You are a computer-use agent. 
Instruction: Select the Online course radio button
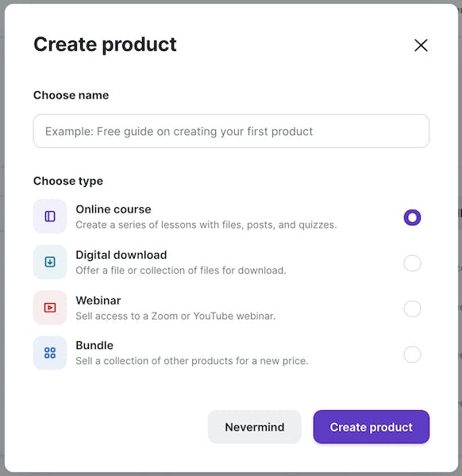412,217
